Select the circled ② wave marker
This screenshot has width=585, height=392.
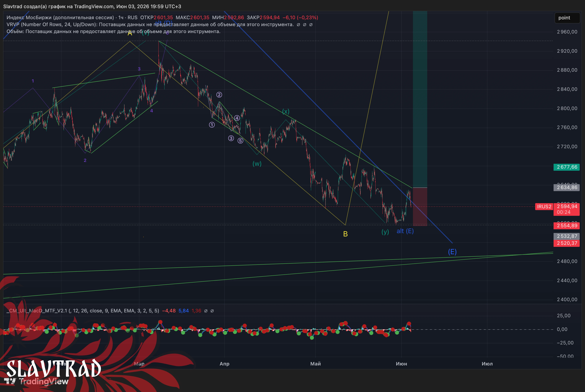(219, 95)
